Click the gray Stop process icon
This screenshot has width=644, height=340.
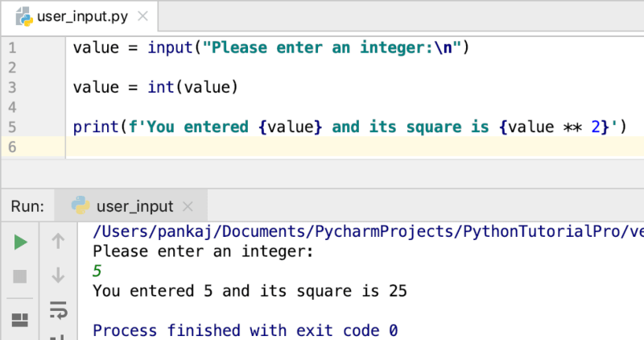pos(19,276)
